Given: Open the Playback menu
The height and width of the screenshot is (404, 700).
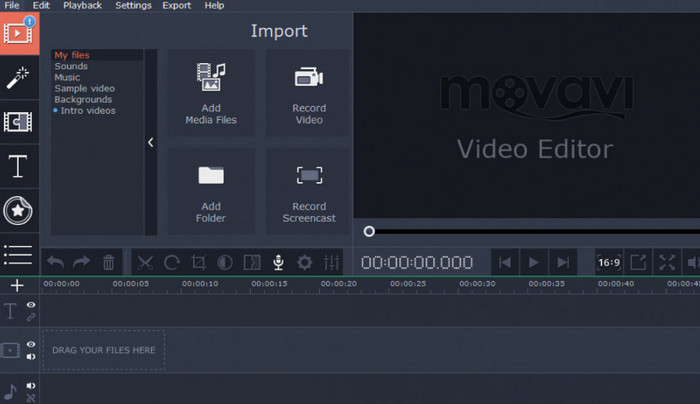Looking at the screenshot, I should tap(83, 5).
